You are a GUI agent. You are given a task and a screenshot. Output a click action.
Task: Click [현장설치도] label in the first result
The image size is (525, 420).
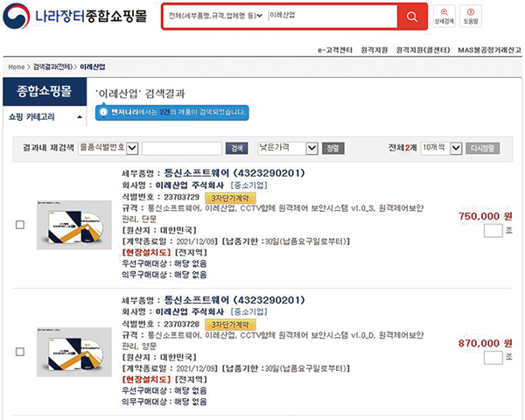[147, 252]
